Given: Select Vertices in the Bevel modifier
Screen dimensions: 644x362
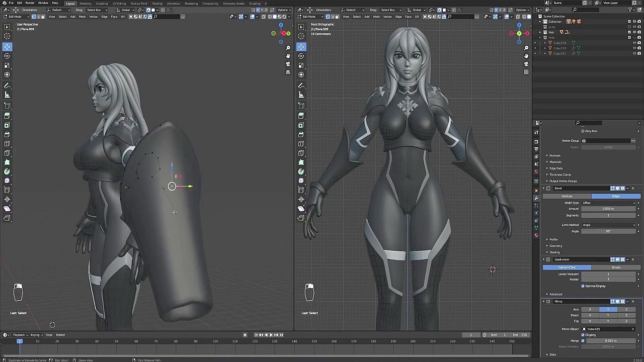Looking at the screenshot, I should [567, 196].
